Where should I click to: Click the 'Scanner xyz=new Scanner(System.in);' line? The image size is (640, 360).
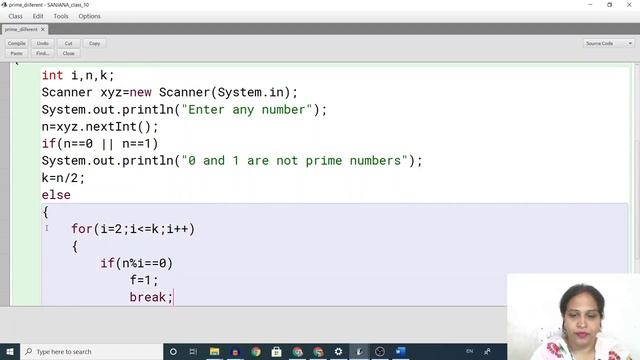coord(170,93)
